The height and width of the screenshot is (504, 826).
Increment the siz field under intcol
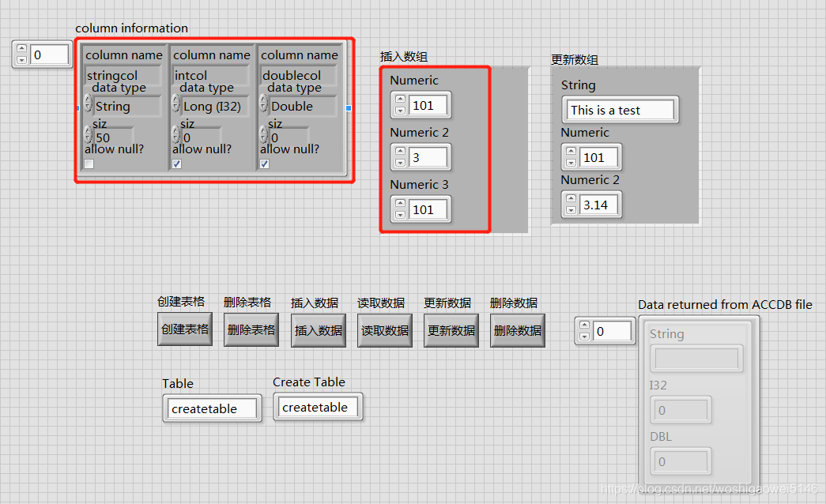point(175,130)
